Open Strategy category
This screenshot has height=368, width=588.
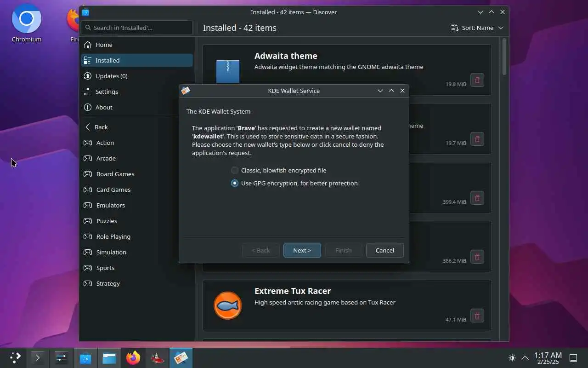[x=137, y=283]
